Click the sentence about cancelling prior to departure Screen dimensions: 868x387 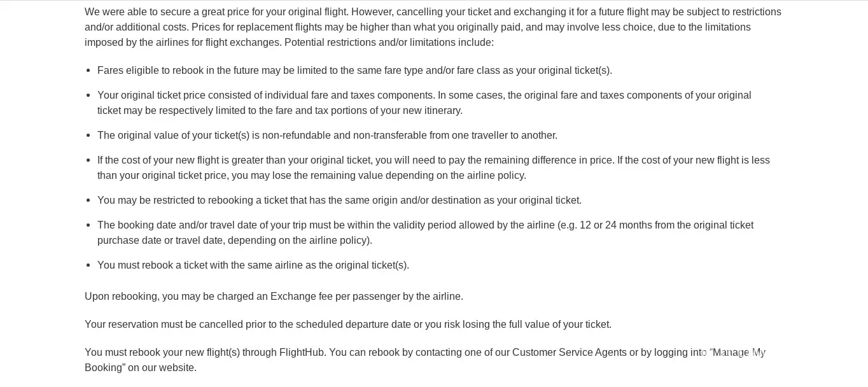[x=348, y=325]
